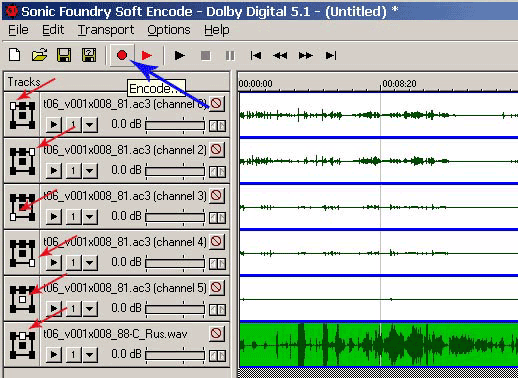Click phase invert button on channel 3 track
518x378 pixels.
(x=217, y=218)
